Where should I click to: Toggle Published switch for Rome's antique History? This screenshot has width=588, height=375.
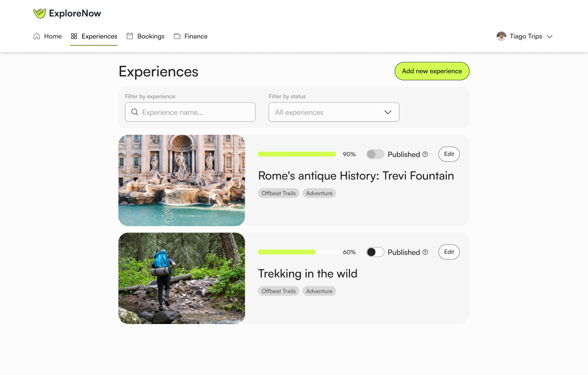point(375,154)
